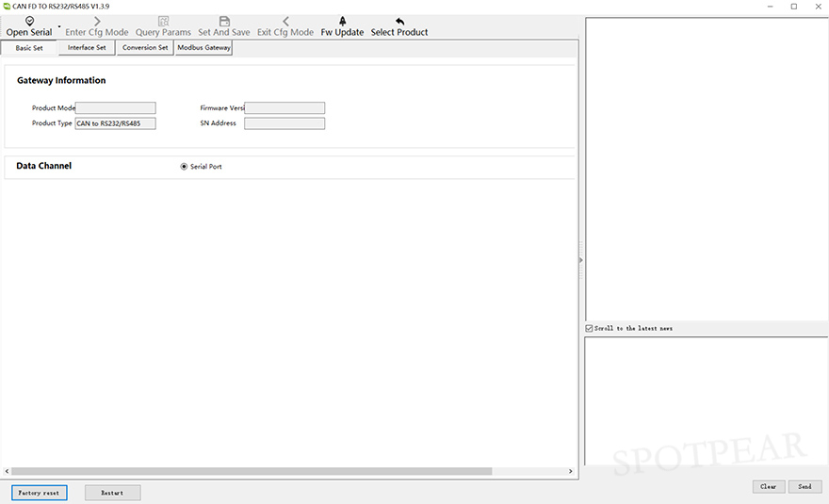Select the Basic Set tab

(29, 48)
